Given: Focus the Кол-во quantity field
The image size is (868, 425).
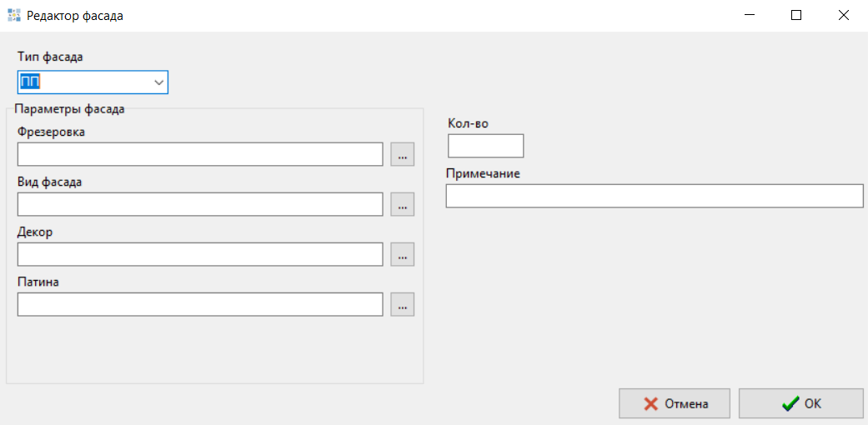Looking at the screenshot, I should click(485, 146).
